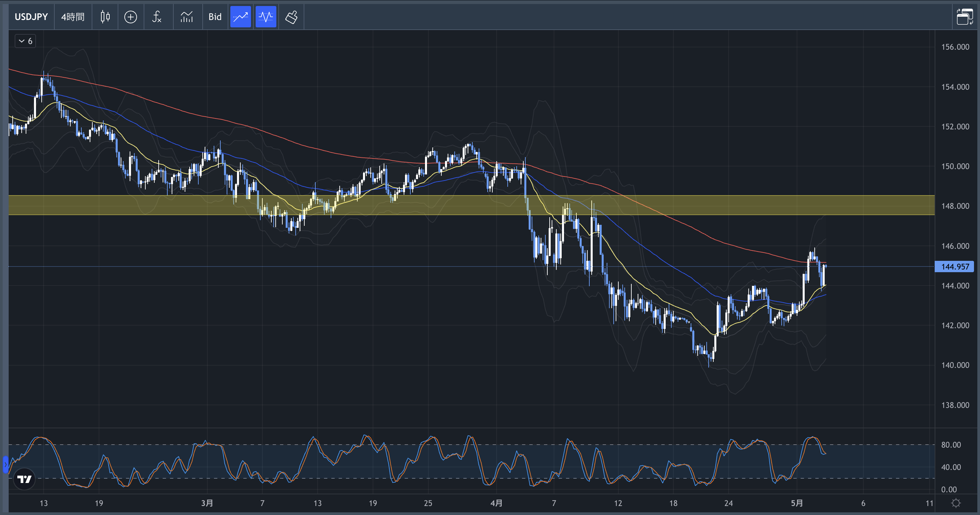This screenshot has width=980, height=515.
Task: Click the 4月 date axis label
Action: [496, 503]
